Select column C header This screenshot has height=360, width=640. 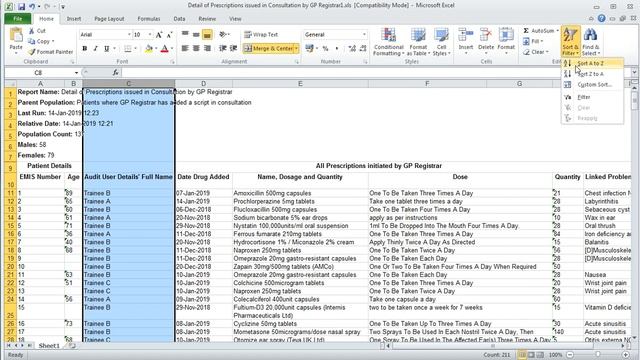tap(129, 84)
